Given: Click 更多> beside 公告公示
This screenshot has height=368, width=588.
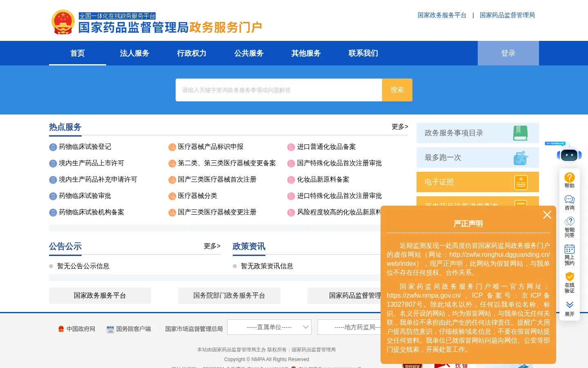Looking at the screenshot, I should point(212,246).
